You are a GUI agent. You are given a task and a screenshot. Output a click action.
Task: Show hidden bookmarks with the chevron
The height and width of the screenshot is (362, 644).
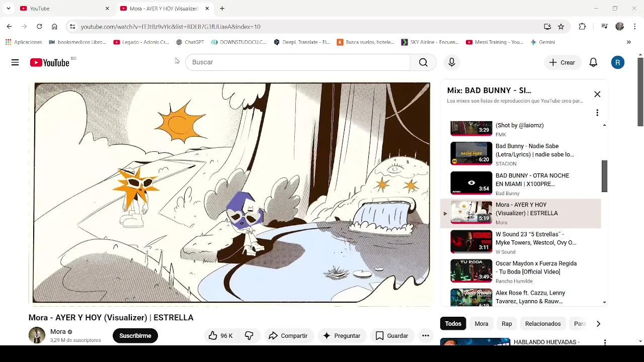(x=628, y=42)
